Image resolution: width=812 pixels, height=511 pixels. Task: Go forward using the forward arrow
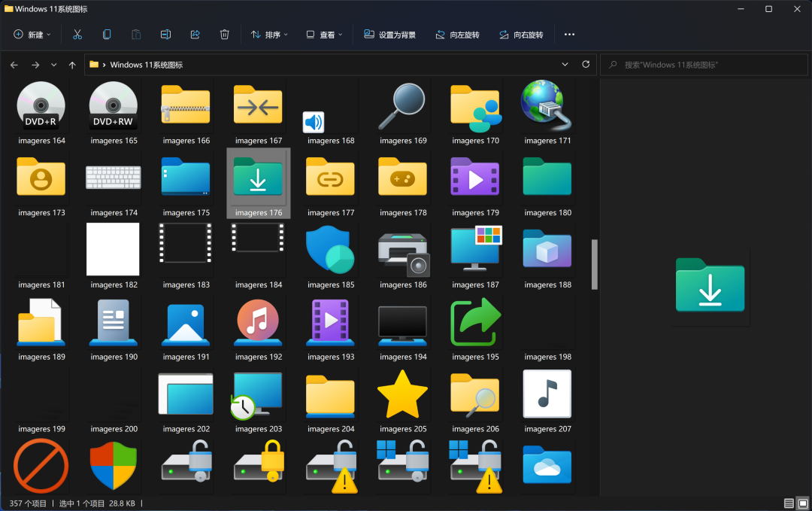tap(35, 65)
